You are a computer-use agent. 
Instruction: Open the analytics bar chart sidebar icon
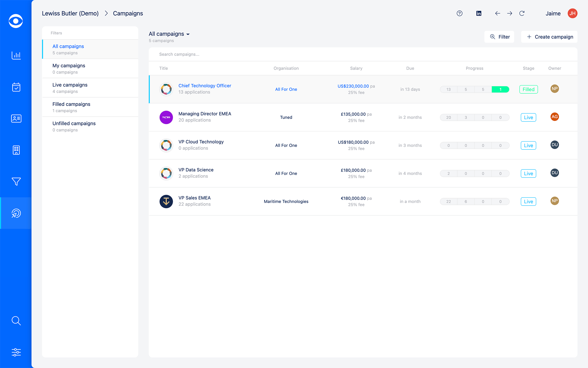[16, 55]
